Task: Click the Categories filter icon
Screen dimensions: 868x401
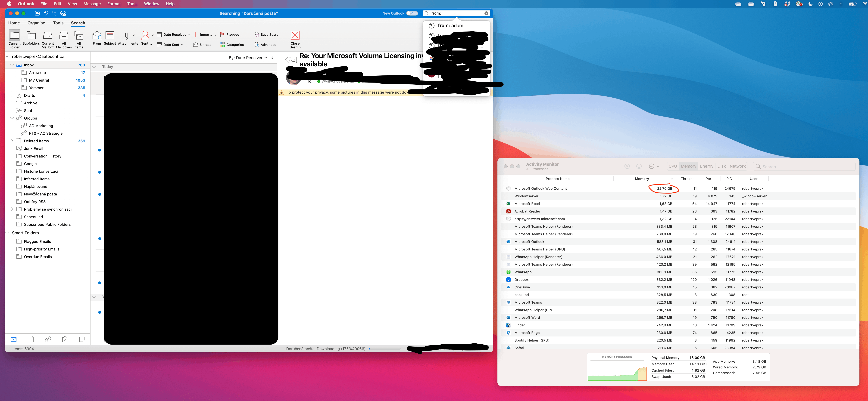Action: point(222,44)
